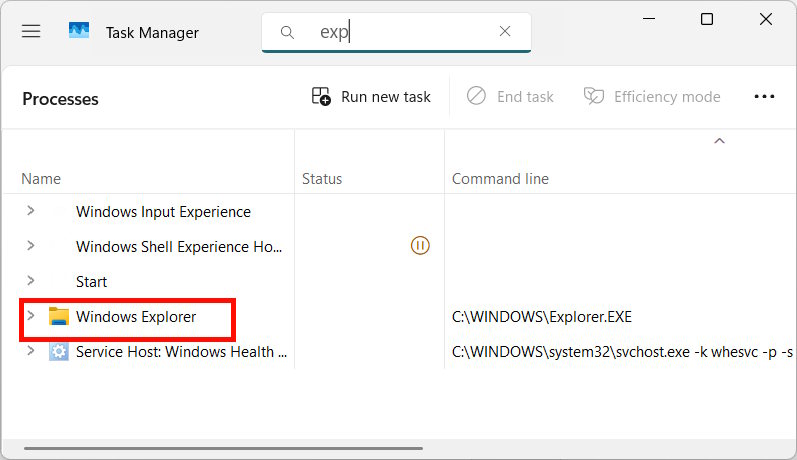Click the suspended pause status icon
The width and height of the screenshot is (797, 460).
point(420,246)
